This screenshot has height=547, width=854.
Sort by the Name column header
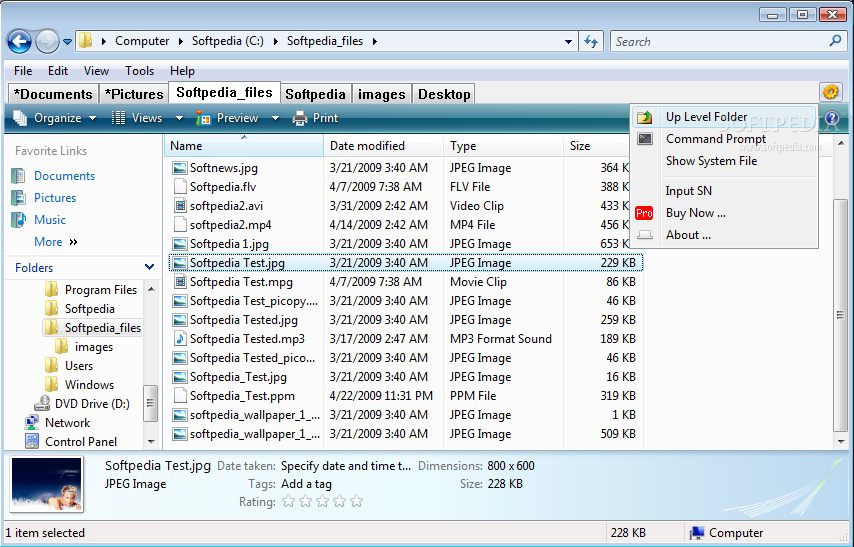pos(243,146)
